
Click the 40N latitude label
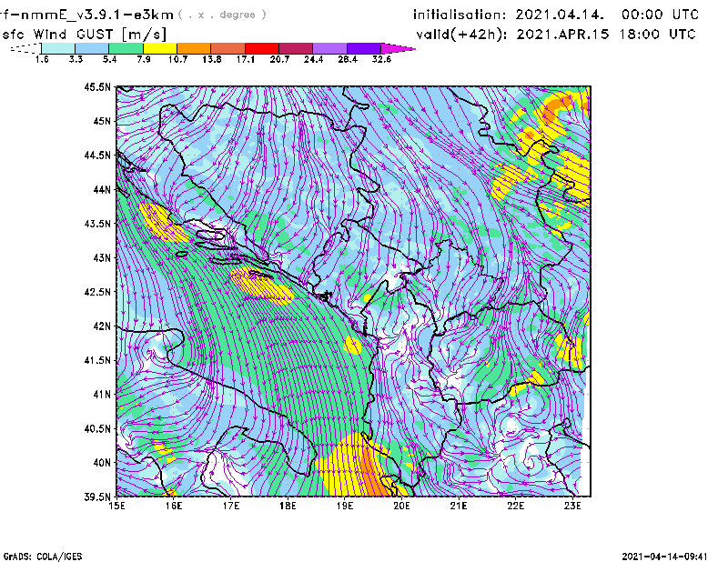(102, 463)
